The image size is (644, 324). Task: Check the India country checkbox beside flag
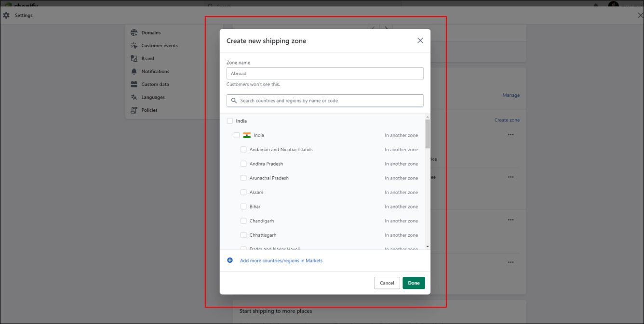pos(237,135)
